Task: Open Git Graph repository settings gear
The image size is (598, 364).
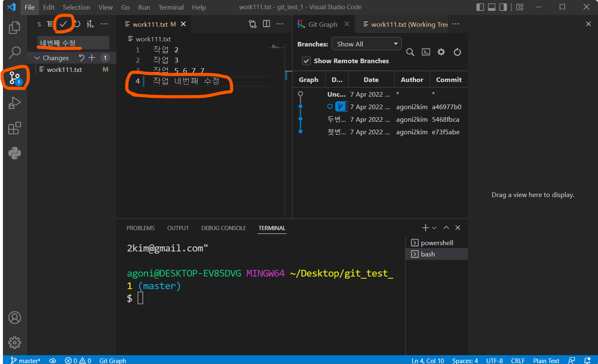Action: point(441,52)
